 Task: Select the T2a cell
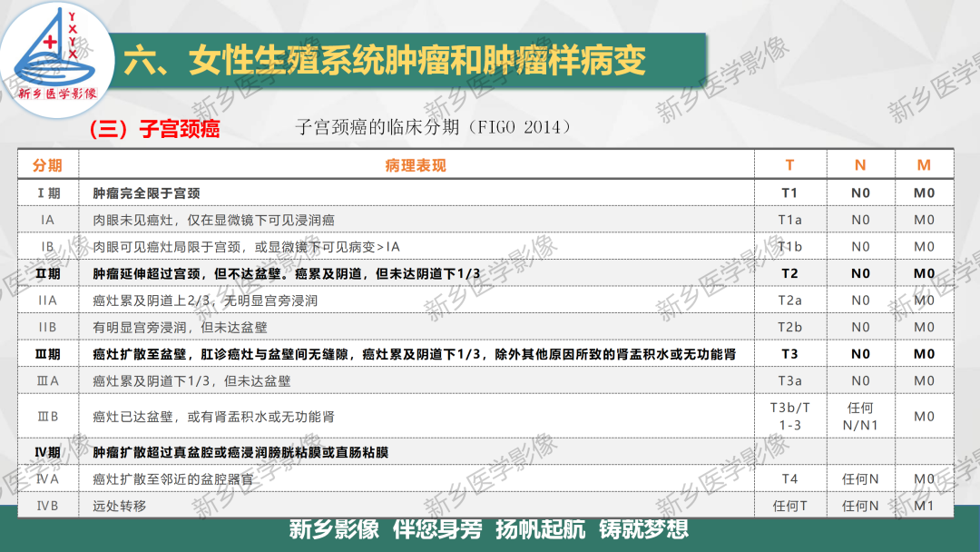(x=790, y=301)
